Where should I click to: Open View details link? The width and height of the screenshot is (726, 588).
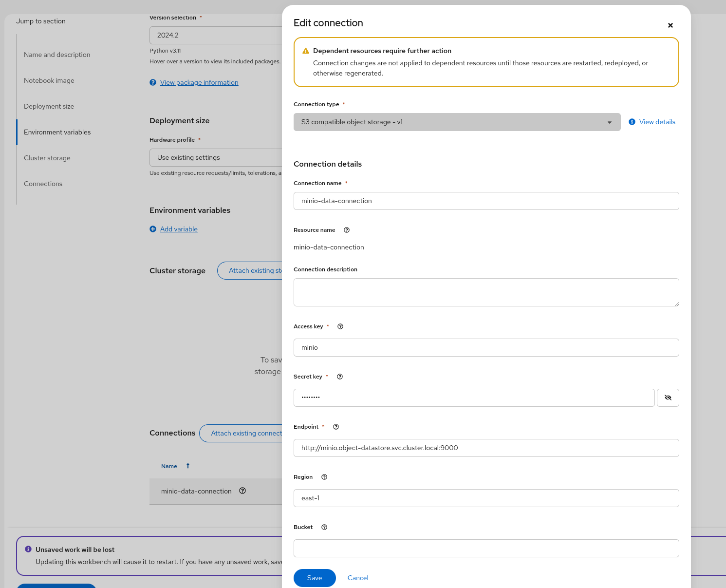point(657,122)
